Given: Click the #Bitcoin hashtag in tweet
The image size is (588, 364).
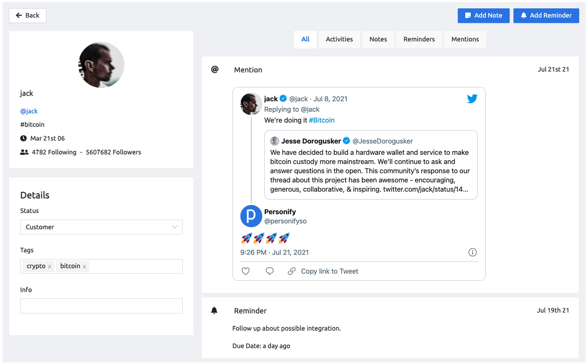Looking at the screenshot, I should click(x=322, y=120).
